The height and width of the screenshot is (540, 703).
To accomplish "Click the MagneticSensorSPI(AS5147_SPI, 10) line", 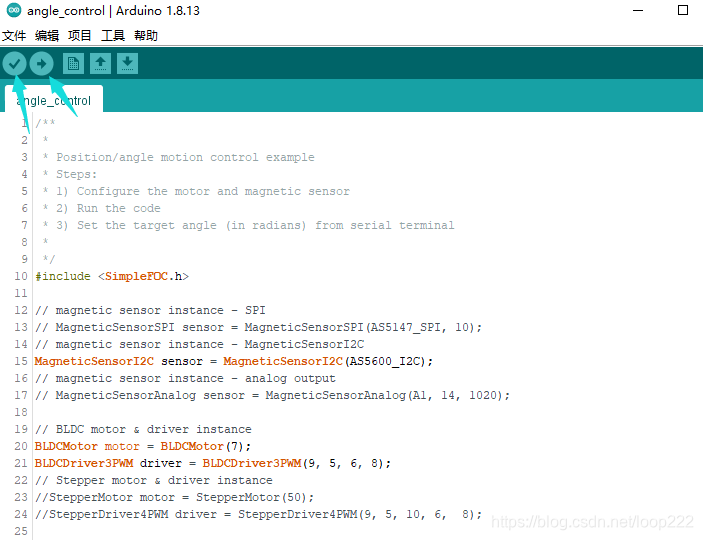I will (x=259, y=327).
